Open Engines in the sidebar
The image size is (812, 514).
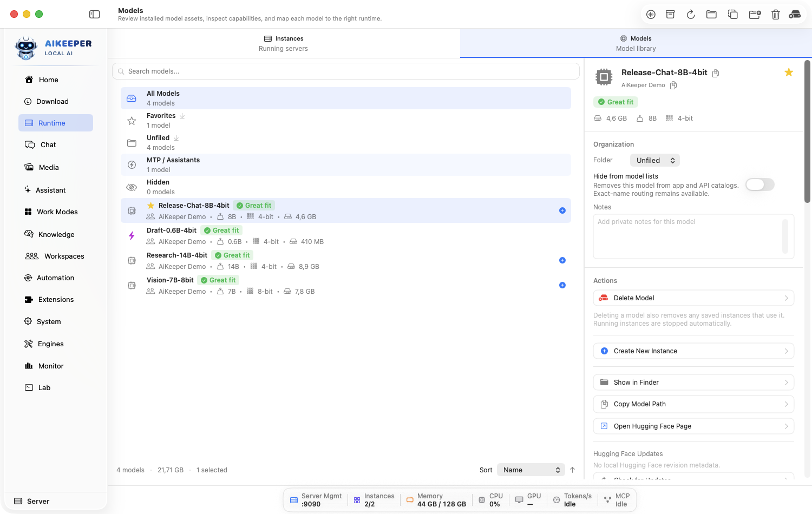tap(56, 344)
